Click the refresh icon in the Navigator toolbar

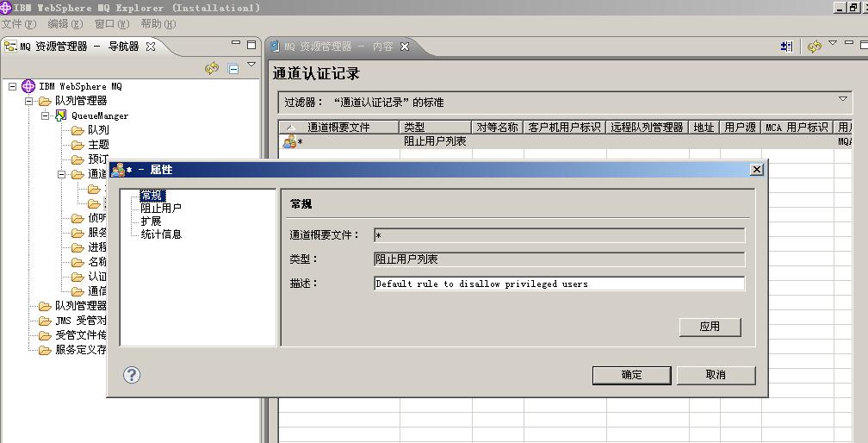point(212,68)
